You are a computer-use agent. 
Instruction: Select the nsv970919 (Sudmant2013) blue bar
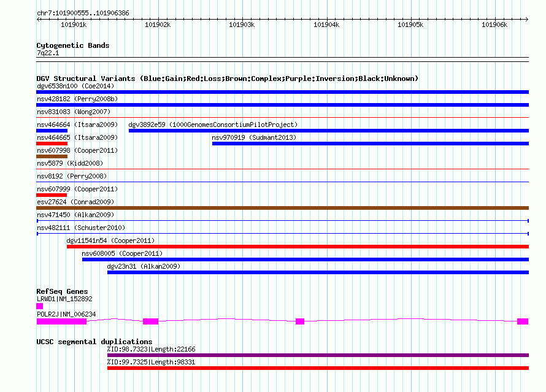[370, 144]
